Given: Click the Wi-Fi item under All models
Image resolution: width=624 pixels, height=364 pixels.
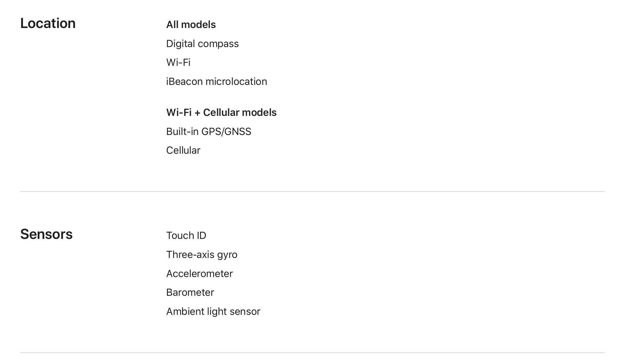Looking at the screenshot, I should [x=178, y=63].
